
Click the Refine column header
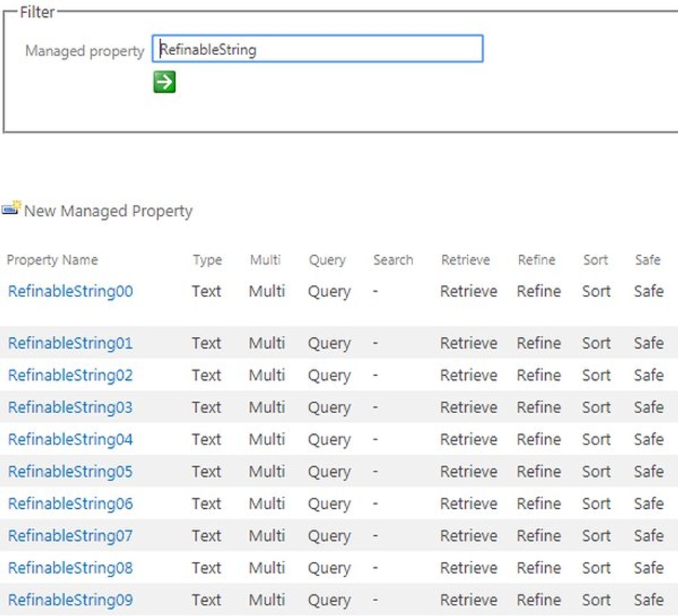pyautogui.click(x=536, y=260)
